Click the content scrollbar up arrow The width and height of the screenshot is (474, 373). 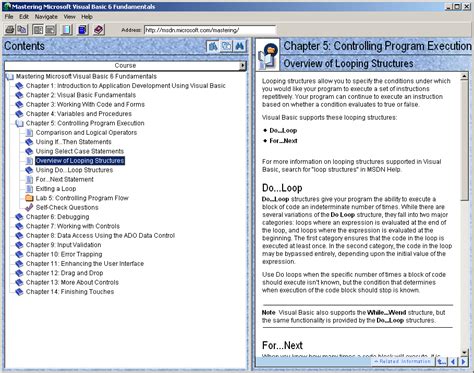(464, 77)
